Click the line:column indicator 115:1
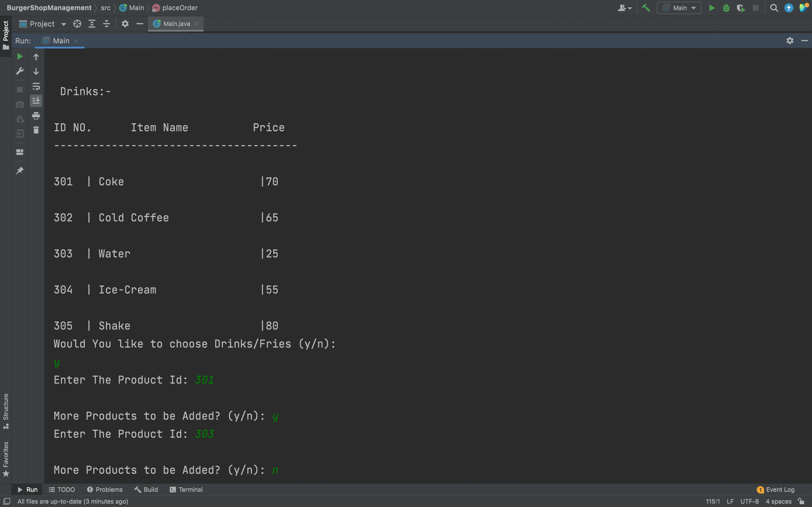 pyautogui.click(x=712, y=501)
